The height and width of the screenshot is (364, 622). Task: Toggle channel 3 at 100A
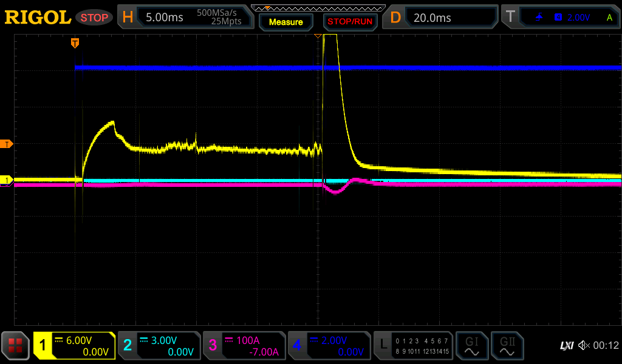tap(244, 346)
